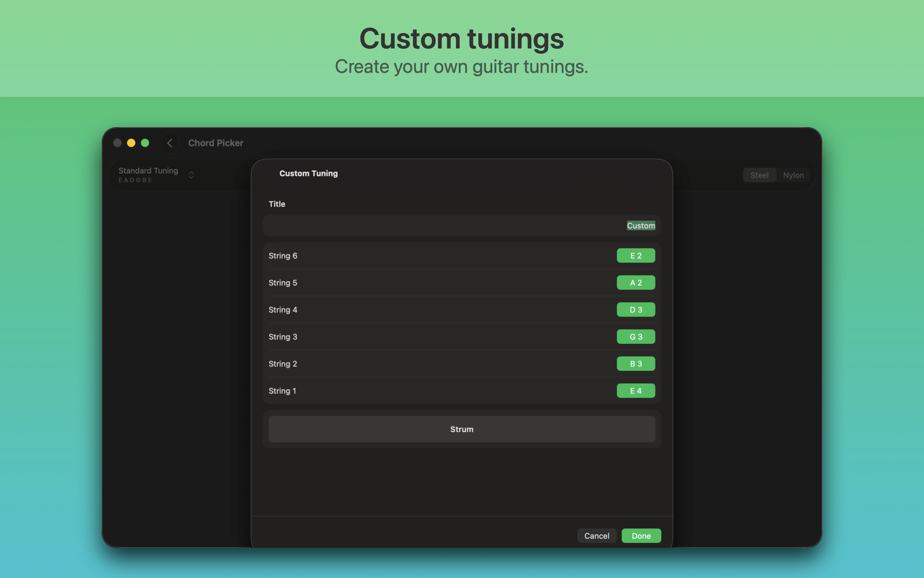Change String 4 note D 3
The width and height of the screenshot is (924, 578).
636,310
